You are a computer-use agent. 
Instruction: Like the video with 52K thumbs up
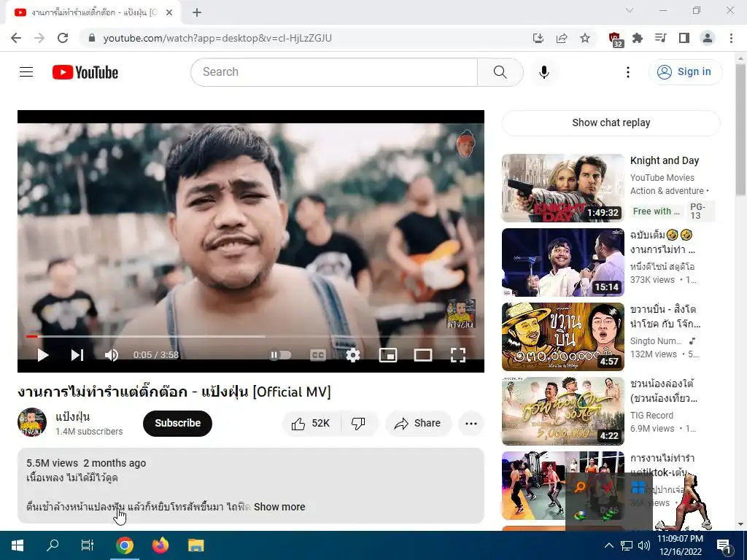[x=311, y=423]
